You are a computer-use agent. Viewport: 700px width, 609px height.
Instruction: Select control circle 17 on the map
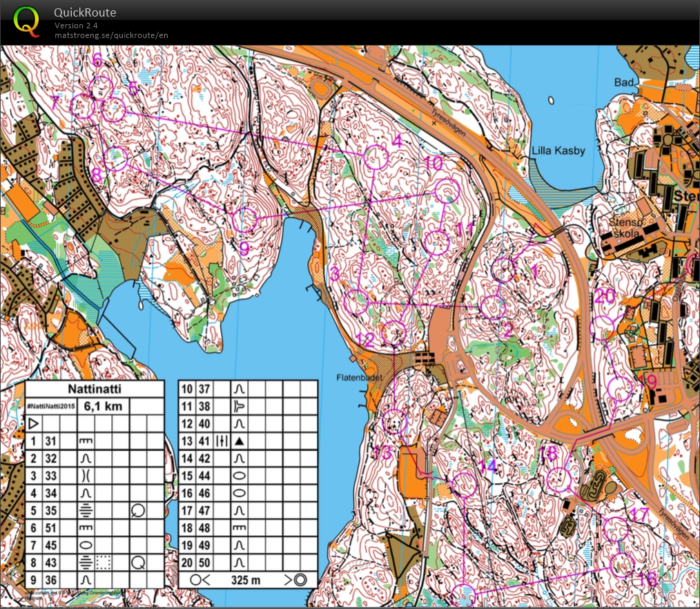pos(616,529)
